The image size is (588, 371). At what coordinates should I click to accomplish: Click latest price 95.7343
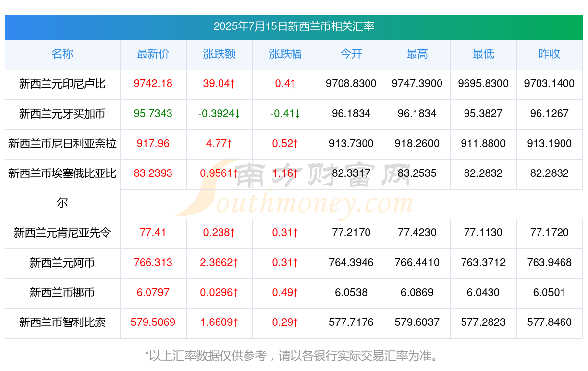(153, 114)
